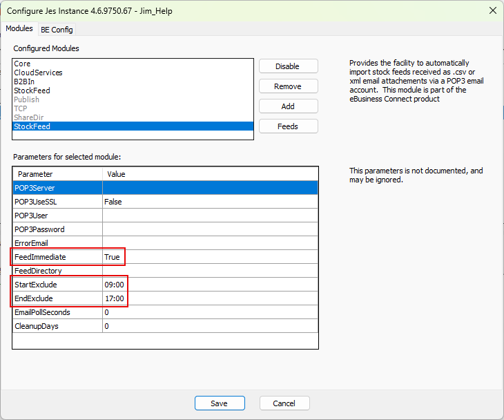Click the empty POP3User value cell
Viewport: 504px width, 420px height.
coord(210,216)
